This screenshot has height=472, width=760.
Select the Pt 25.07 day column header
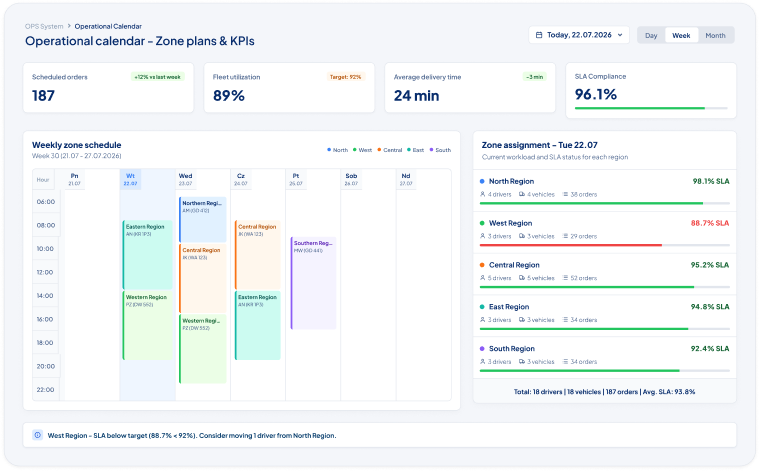[x=296, y=179]
